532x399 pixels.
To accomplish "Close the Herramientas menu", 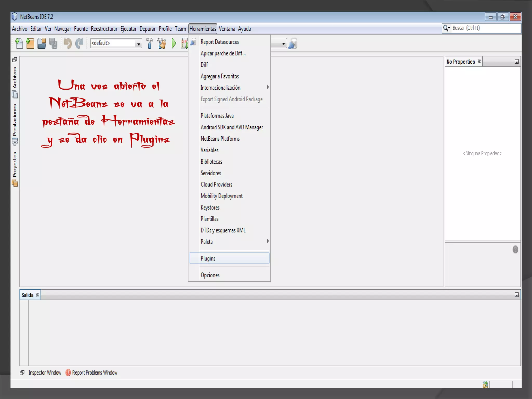I will (203, 29).
